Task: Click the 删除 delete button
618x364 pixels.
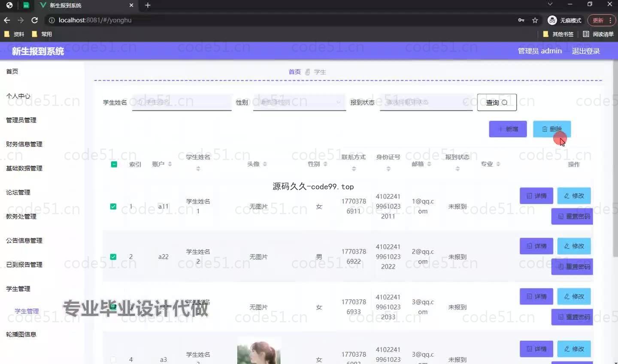Action: coord(552,129)
